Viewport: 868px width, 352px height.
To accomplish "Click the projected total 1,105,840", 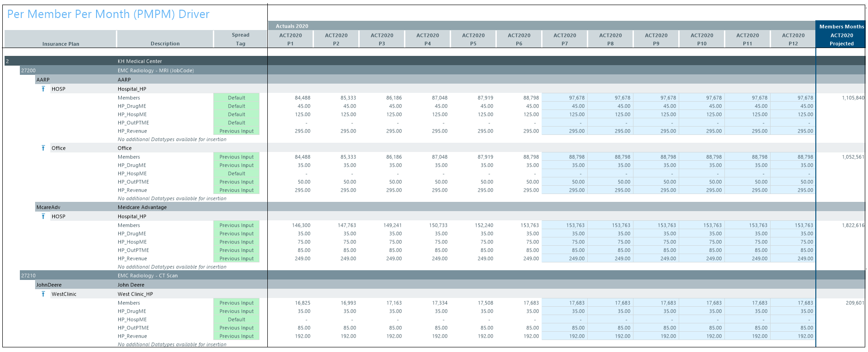I will [x=853, y=97].
